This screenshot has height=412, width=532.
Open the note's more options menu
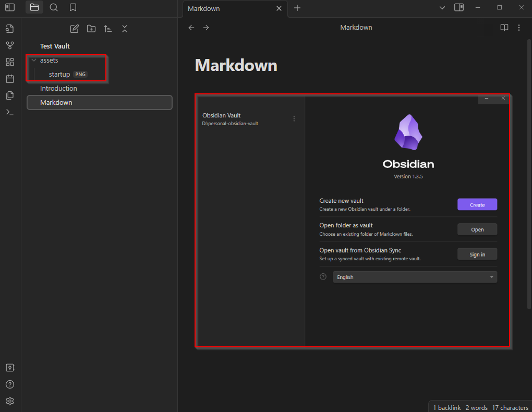519,28
